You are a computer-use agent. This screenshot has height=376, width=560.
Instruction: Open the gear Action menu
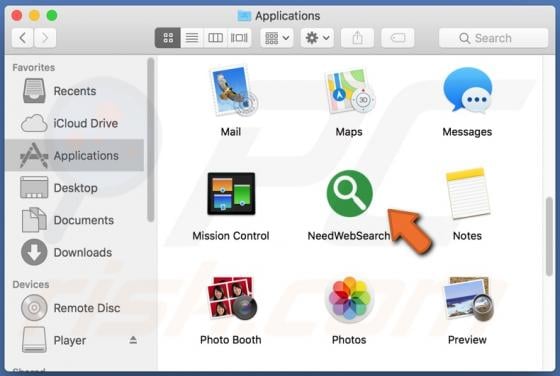(318, 38)
